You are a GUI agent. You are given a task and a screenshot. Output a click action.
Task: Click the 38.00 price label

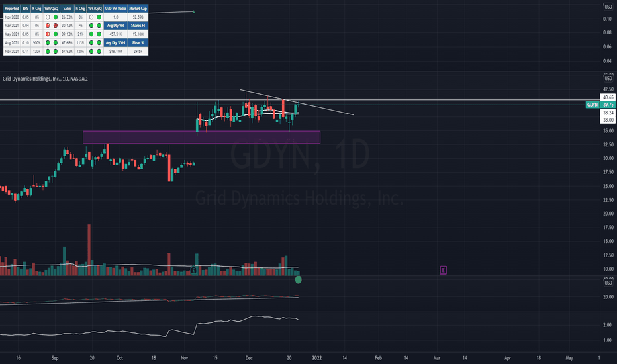[608, 120]
